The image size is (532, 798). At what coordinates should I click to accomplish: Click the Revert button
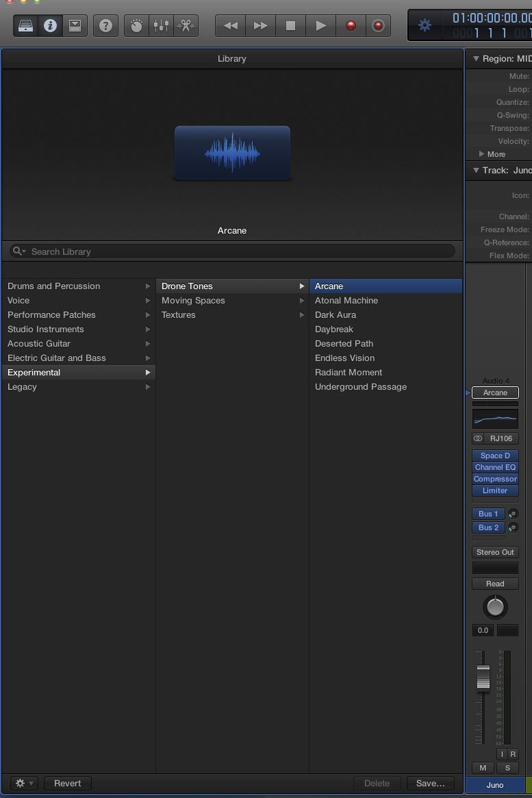(x=68, y=783)
